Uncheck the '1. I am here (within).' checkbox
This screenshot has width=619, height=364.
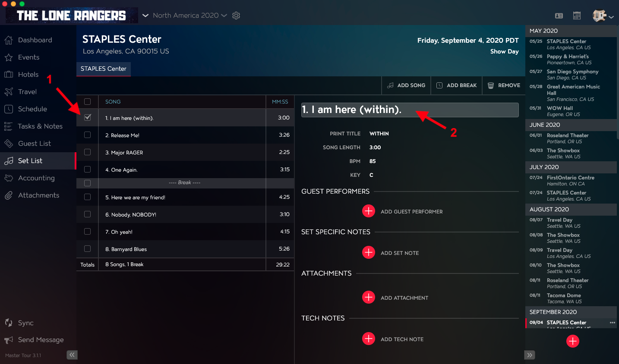pyautogui.click(x=88, y=117)
